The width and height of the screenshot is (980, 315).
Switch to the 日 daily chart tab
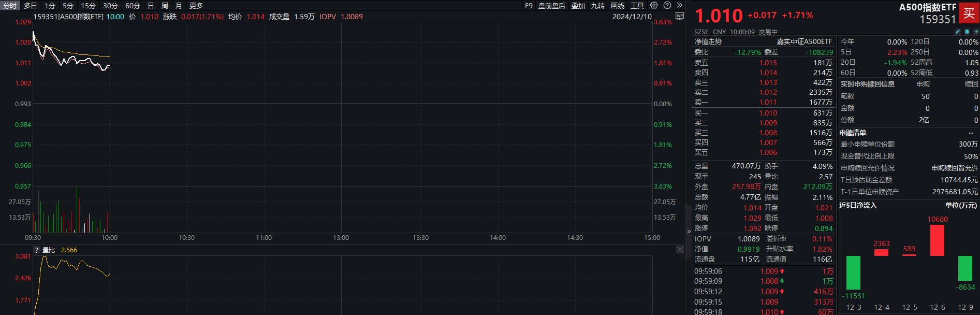pyautogui.click(x=151, y=6)
